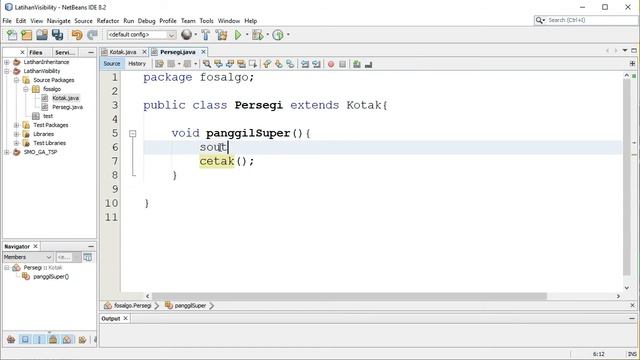The image size is (640, 360).
Task: Switch to History view button
Action: click(x=137, y=64)
